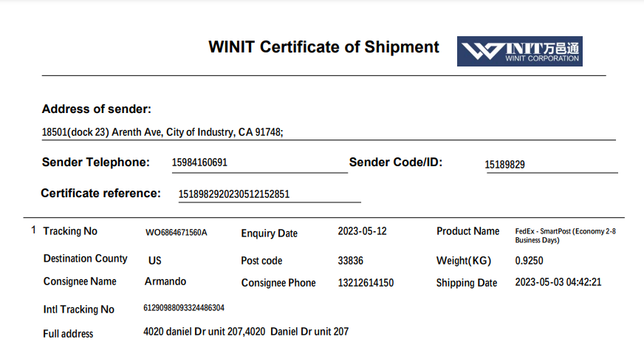The width and height of the screenshot is (644, 342).
Task: Click the sender address line text
Action: click(162, 133)
